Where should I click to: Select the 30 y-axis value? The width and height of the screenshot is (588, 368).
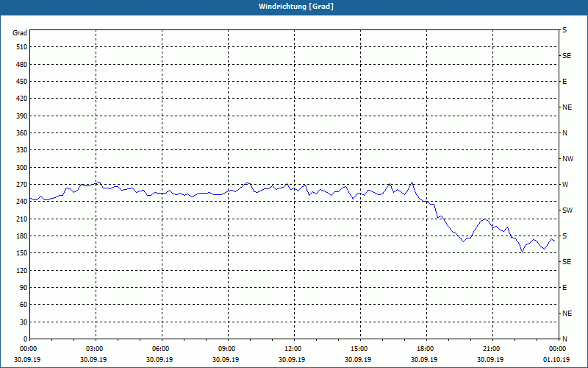(24, 322)
